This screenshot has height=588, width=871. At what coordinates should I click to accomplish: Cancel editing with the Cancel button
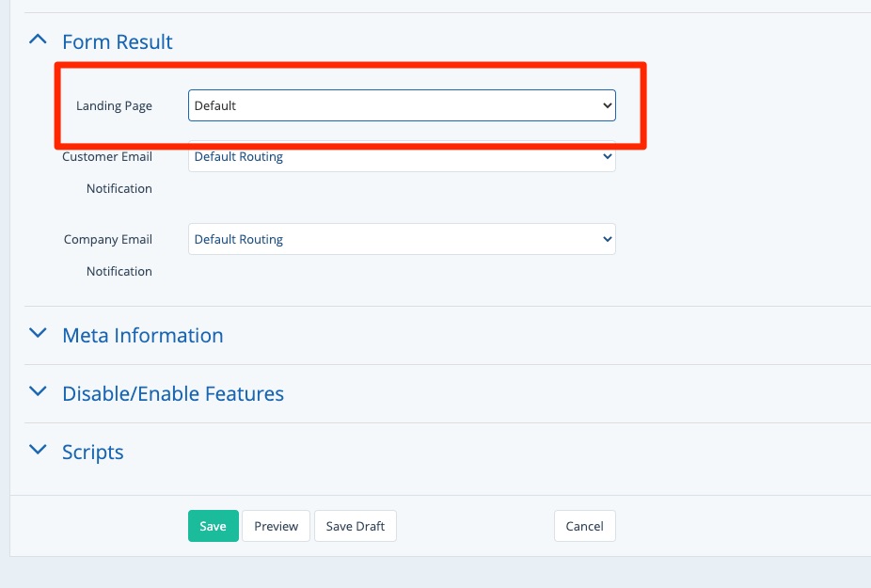coord(584,526)
